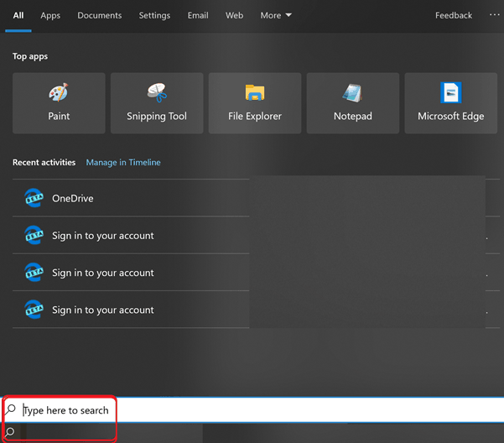504x443 pixels.
Task: Switch to the Web tab
Action: pos(234,15)
